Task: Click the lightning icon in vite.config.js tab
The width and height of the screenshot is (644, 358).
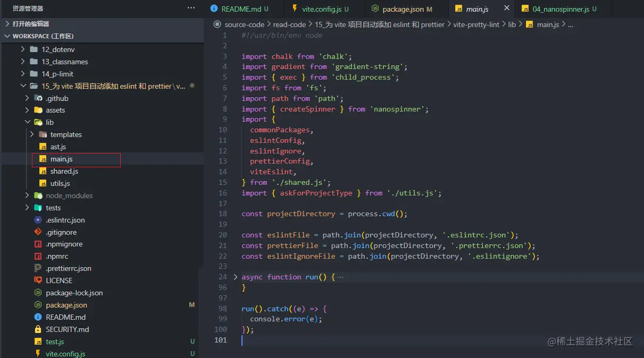Action: tap(295, 8)
